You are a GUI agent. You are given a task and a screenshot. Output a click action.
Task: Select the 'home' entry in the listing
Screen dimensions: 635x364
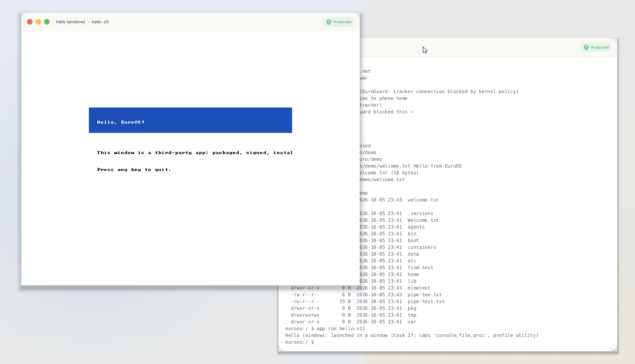[413, 274]
